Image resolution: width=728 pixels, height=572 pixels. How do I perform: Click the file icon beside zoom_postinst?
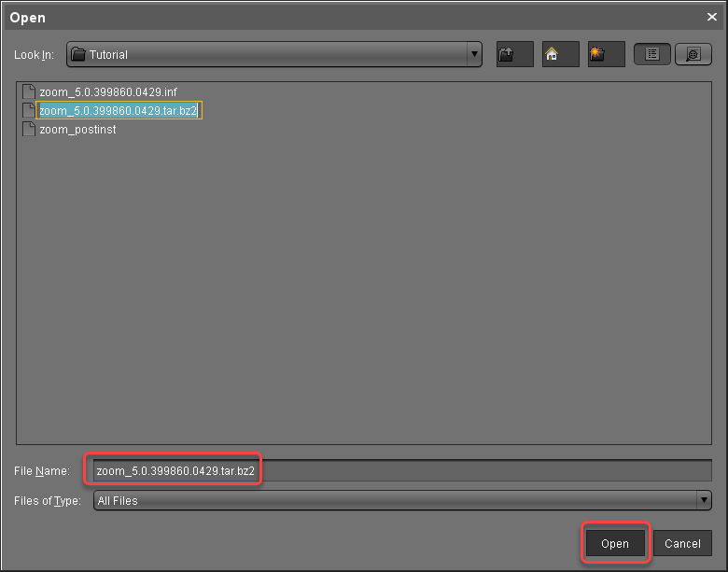(x=28, y=130)
